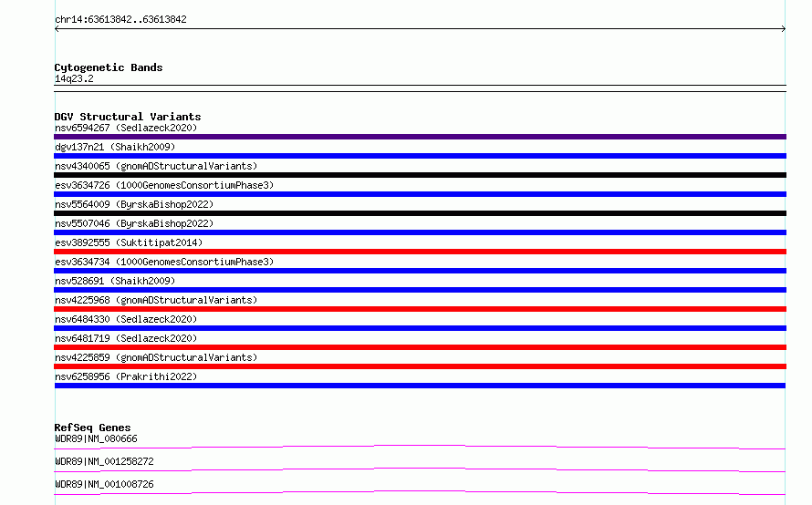Open the nsv5507046 (ByrskaBishop2022) label
This screenshot has width=812, height=505.
[x=134, y=223]
